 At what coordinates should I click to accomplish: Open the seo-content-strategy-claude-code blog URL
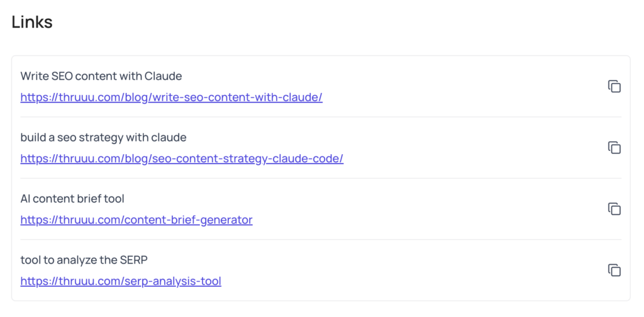click(182, 158)
